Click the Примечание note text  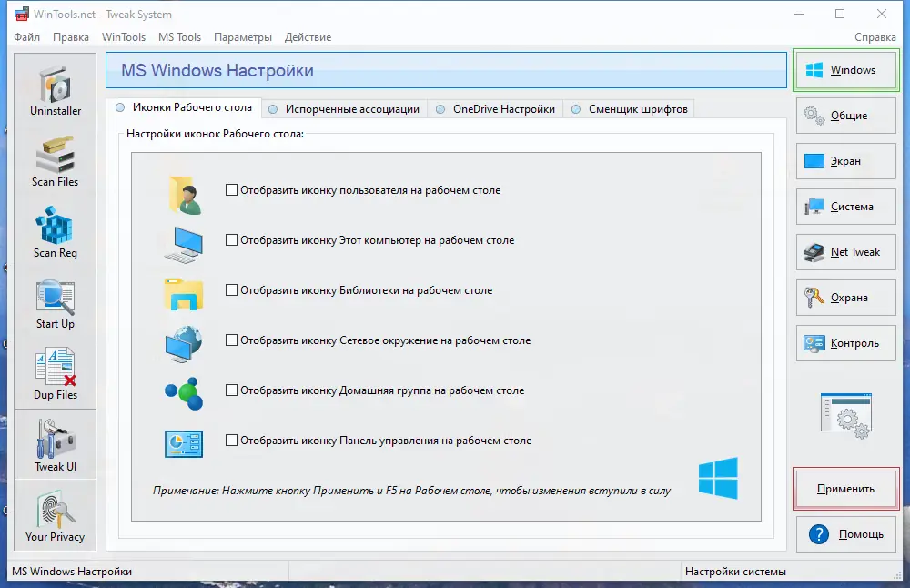coord(411,491)
